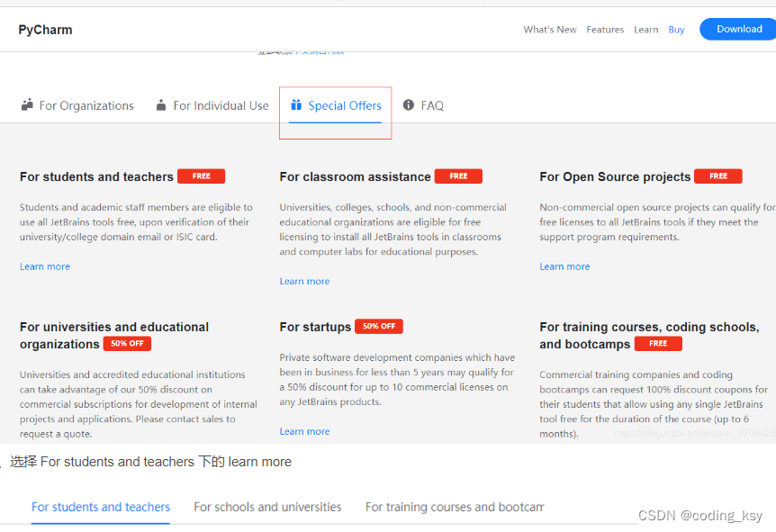The image size is (776, 532).
Task: Click the 'For training courses, coding schools, and bootcamps' heading
Action: [x=649, y=336]
